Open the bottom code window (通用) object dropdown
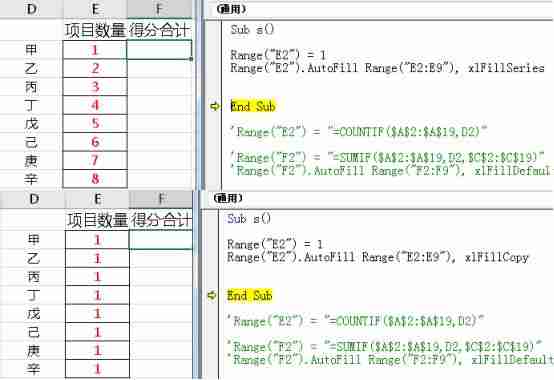Viewport: 554px width, 380px height. (x=377, y=198)
